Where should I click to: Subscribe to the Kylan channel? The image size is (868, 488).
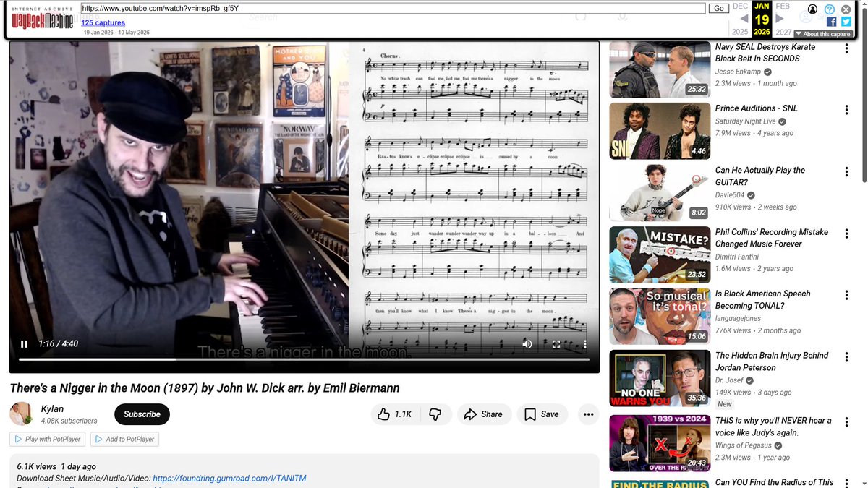(142, 414)
